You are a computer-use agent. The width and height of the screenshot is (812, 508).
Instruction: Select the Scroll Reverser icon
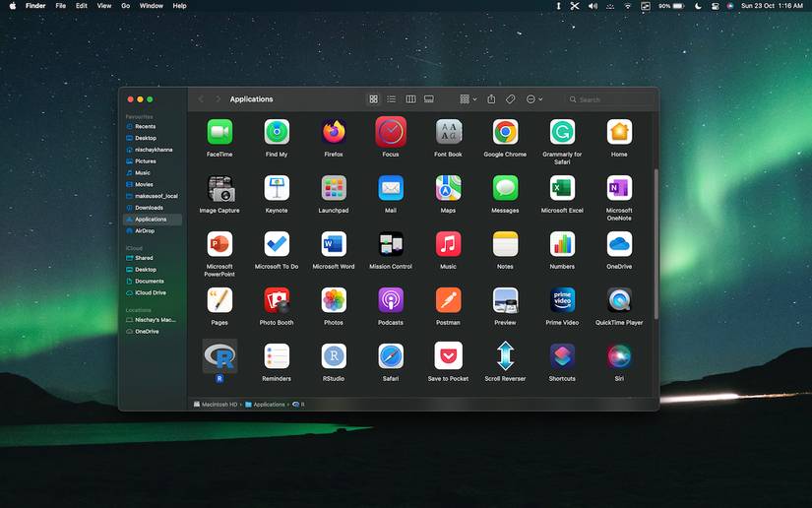(x=505, y=356)
